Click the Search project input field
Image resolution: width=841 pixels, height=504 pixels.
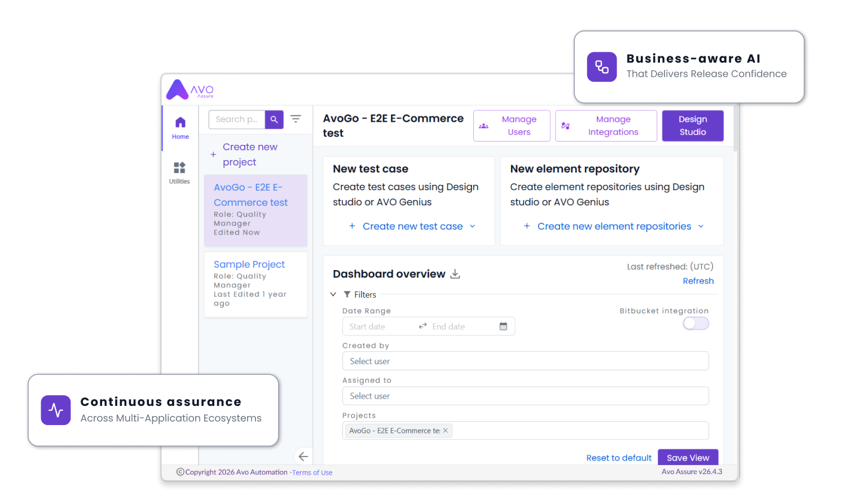tap(237, 120)
